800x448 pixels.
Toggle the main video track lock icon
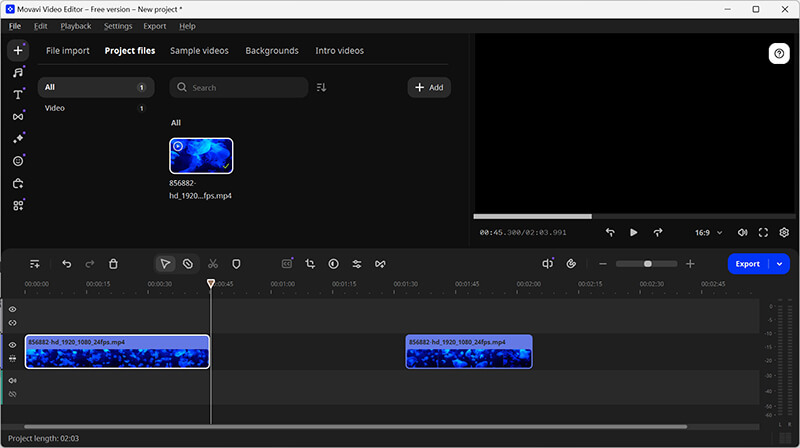point(12,359)
